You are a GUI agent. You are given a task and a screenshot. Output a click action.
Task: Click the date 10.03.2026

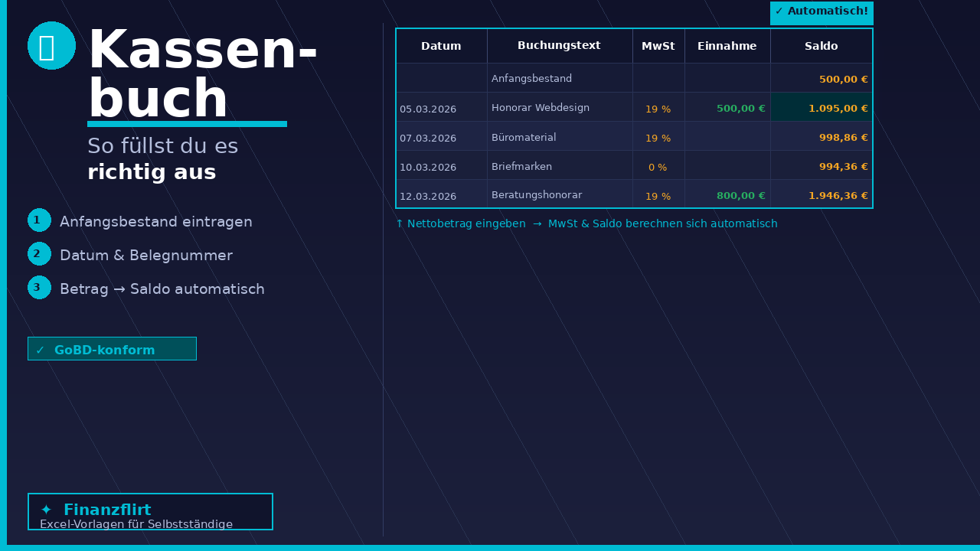[x=428, y=168]
